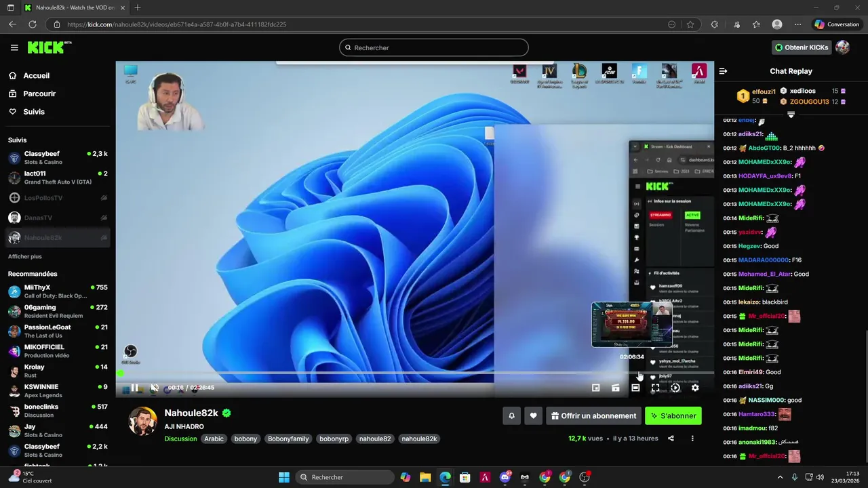
Task: Go back in browser
Action: coord(12,24)
